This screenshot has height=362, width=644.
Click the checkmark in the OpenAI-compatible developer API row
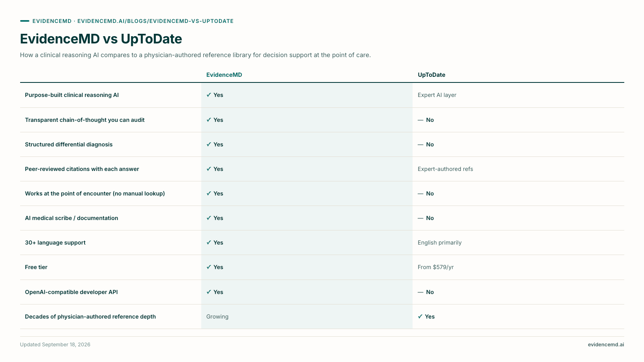[208, 292]
